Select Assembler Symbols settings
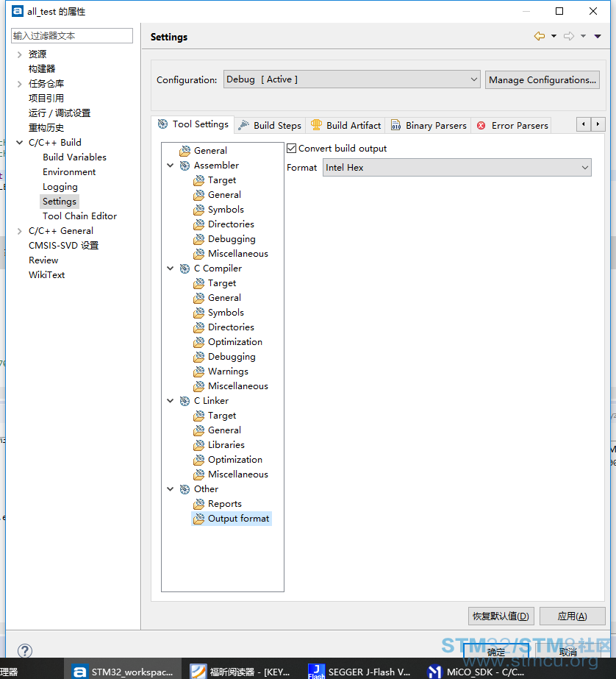This screenshot has width=616, height=679. [226, 210]
